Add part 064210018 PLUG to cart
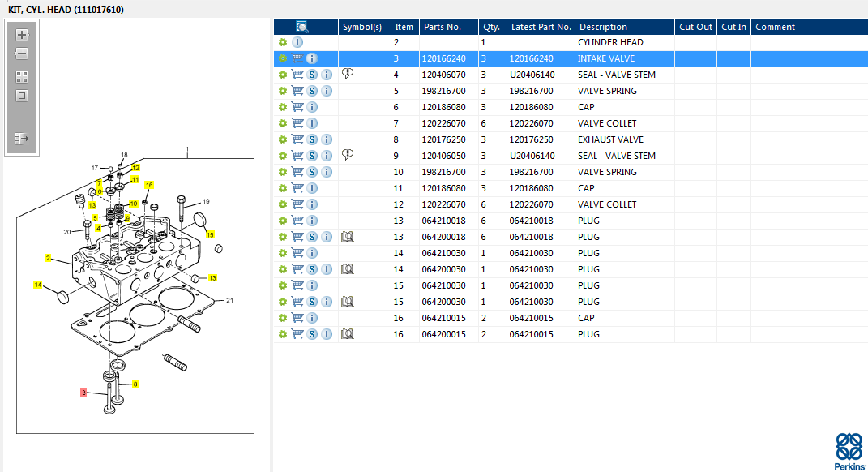868x472 pixels. pos(297,221)
